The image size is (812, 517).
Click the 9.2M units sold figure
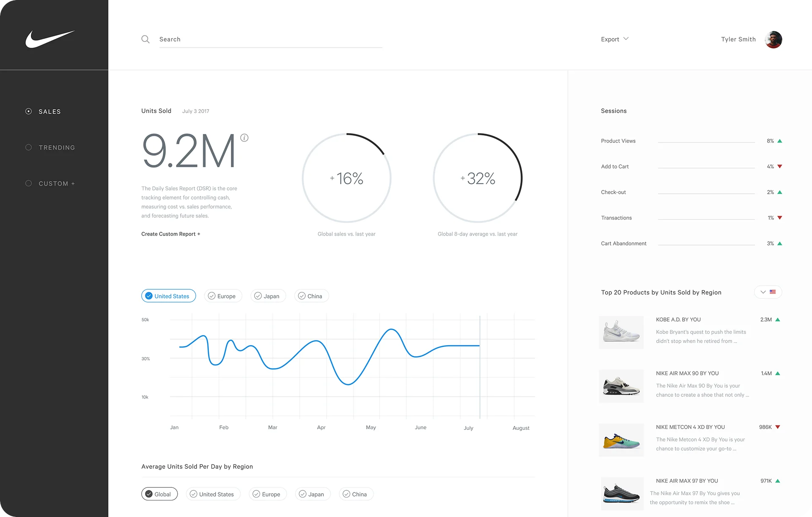pyautogui.click(x=188, y=151)
